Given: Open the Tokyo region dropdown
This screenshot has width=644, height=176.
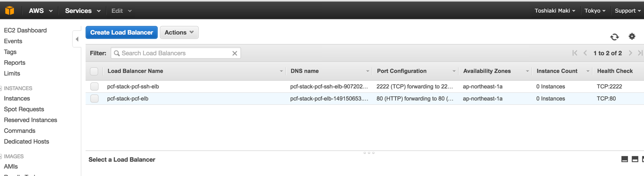Looking at the screenshot, I should [x=595, y=11].
